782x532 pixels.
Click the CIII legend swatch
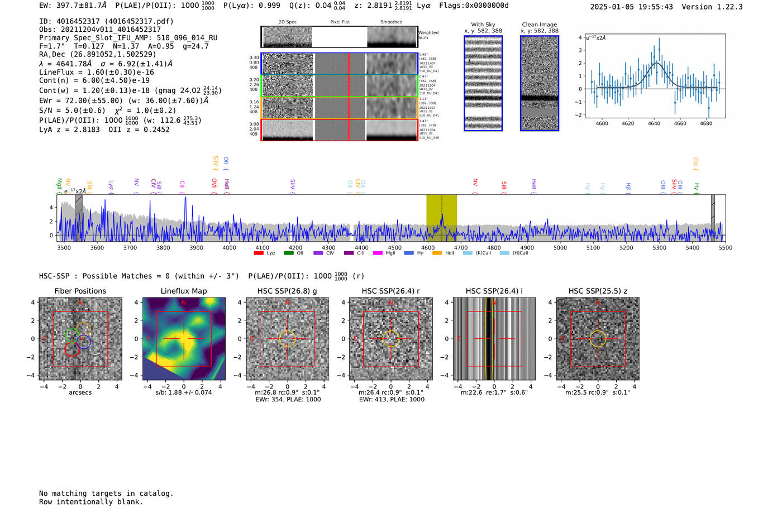349,253
